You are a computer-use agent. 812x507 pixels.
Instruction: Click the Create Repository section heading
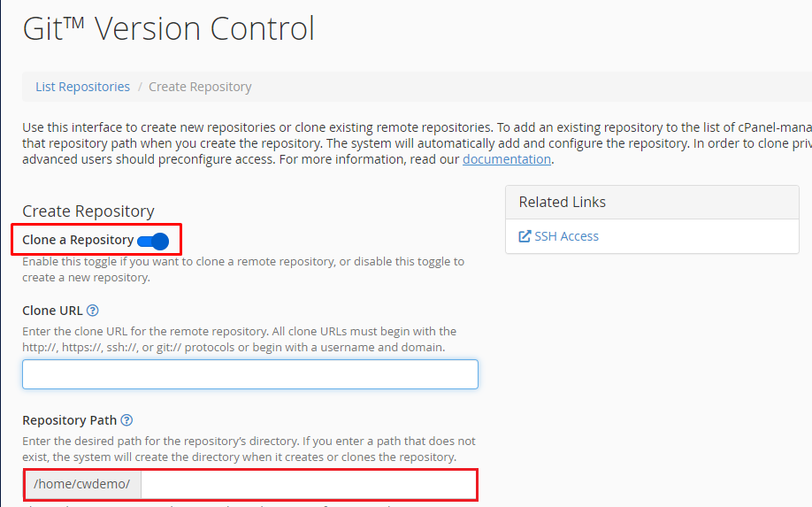click(88, 211)
